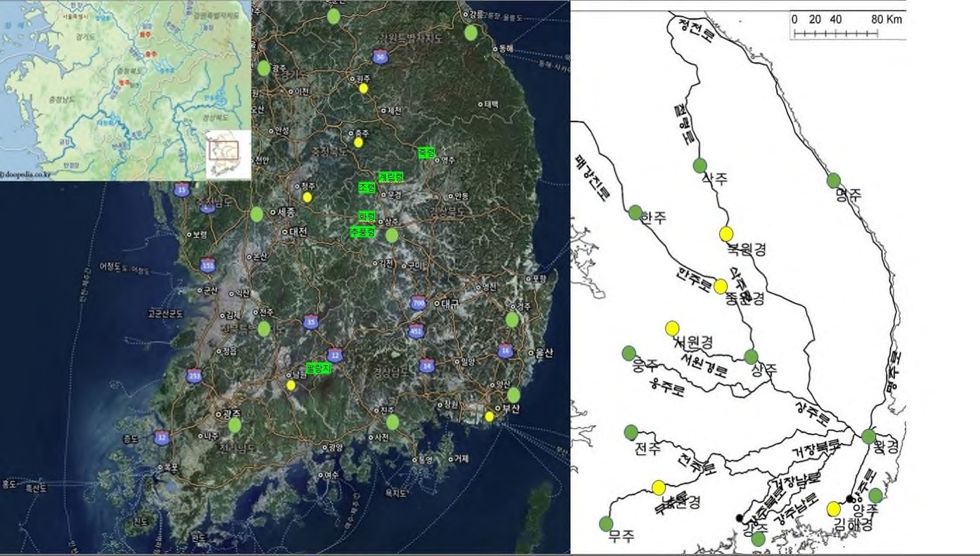Viewport: 980px width, 556px height.
Task: Click the route 700 highway shield near 대구
Action: (418, 304)
